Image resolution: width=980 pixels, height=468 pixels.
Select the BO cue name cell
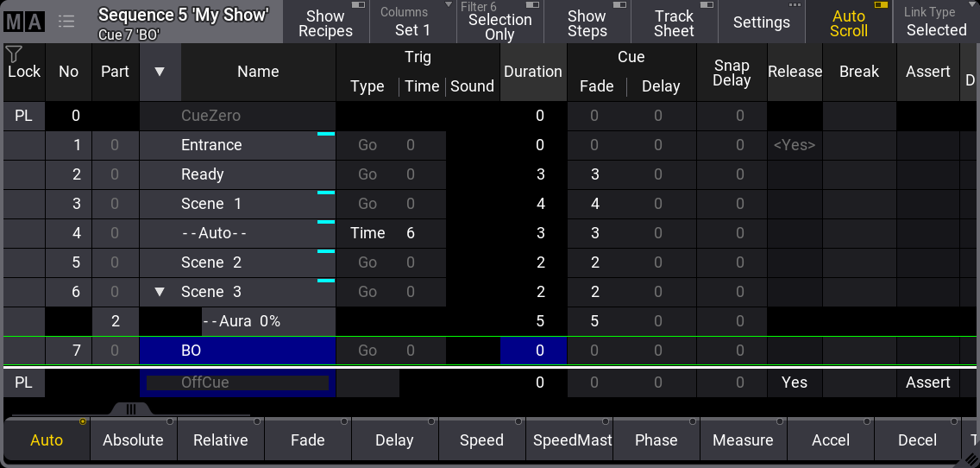(237, 351)
